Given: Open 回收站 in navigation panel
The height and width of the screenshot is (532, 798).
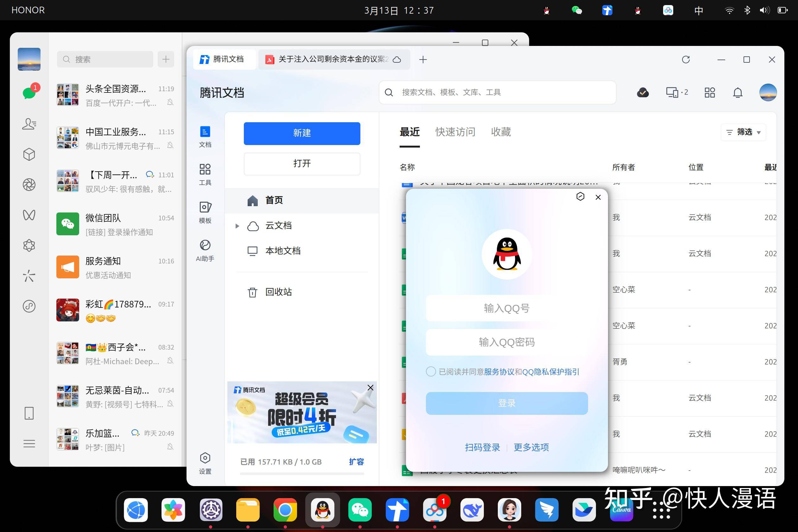Looking at the screenshot, I should [x=301, y=292].
